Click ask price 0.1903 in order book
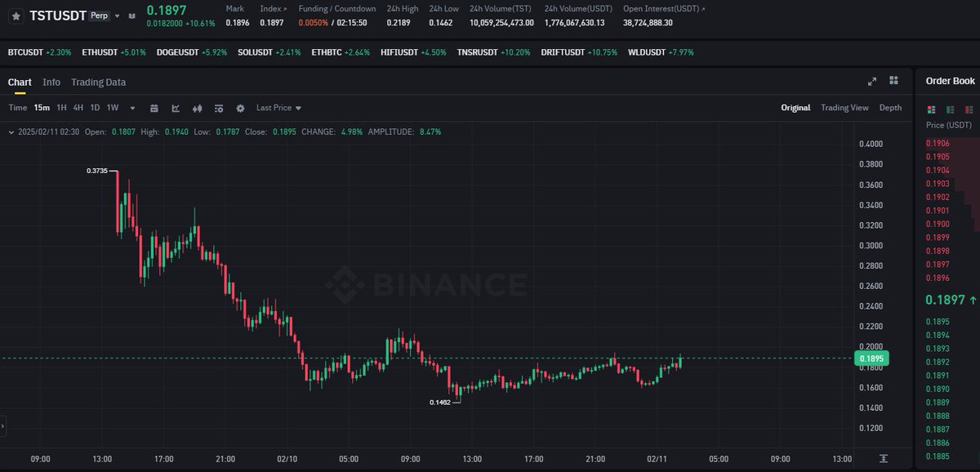The image size is (980, 472). pos(938,184)
